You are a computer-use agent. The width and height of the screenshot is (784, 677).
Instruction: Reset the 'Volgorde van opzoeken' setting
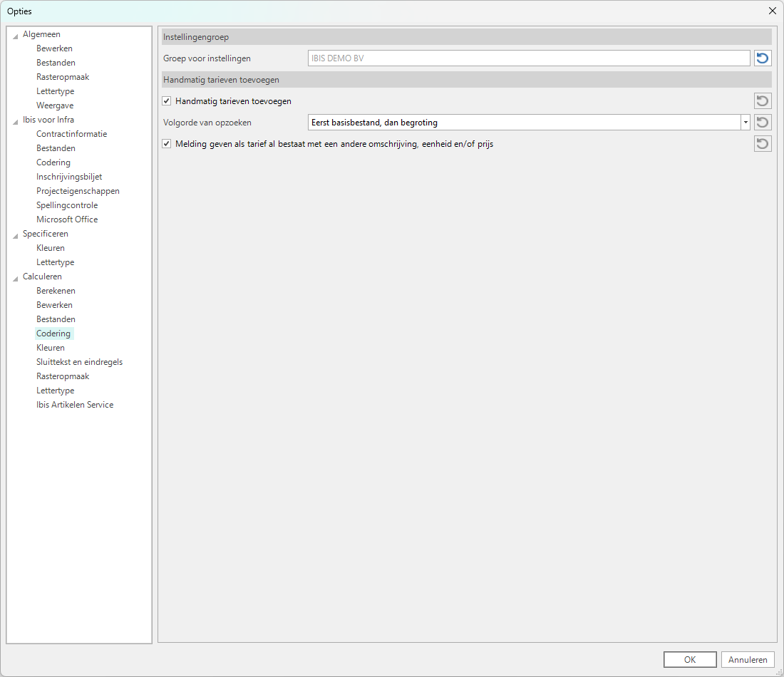click(x=763, y=123)
